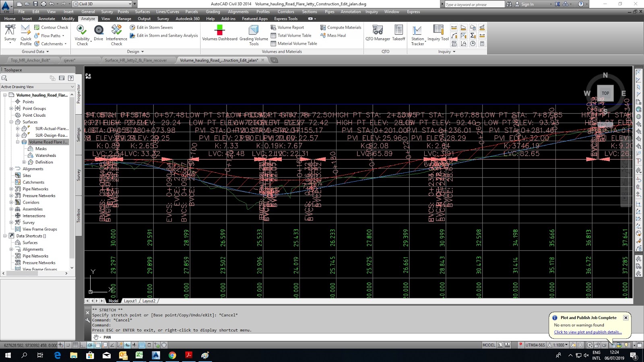
Task: Run the Visibility Check tool
Action: click(82, 34)
